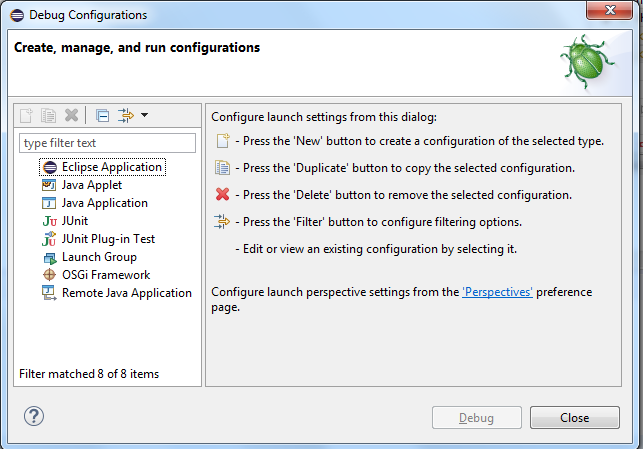
Task: Select Java Application in the list
Action: tap(105, 203)
